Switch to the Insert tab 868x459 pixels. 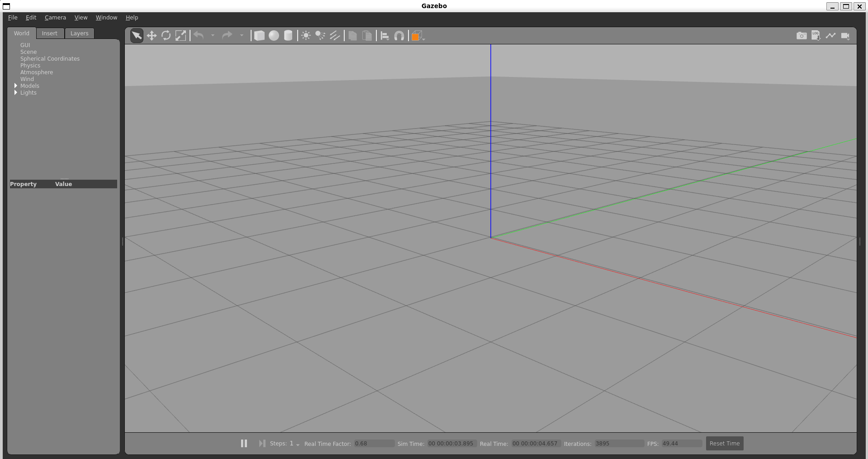point(50,33)
